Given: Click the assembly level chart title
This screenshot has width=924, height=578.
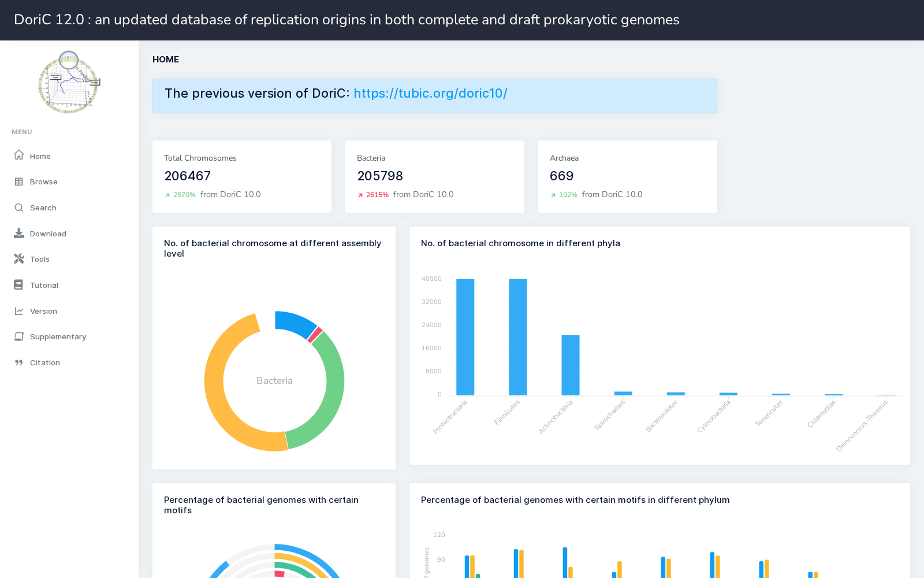Looking at the screenshot, I should coord(273,249).
